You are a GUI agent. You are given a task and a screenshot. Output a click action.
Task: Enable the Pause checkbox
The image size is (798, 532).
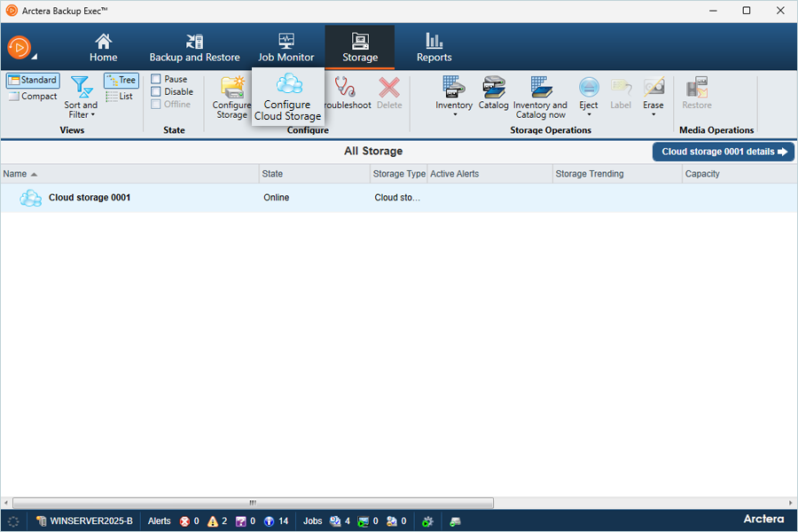pos(156,79)
